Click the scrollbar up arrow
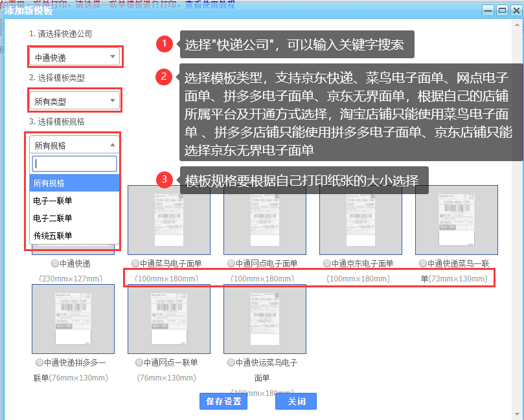The width and height of the screenshot is (524, 420). point(518,25)
